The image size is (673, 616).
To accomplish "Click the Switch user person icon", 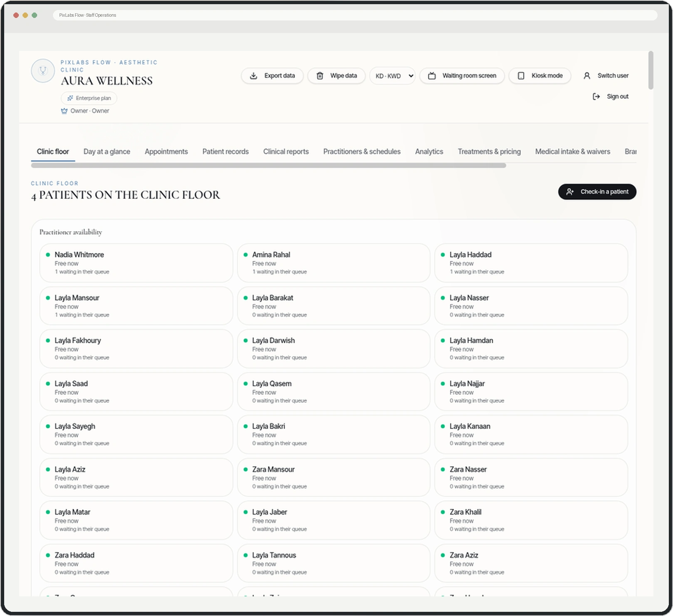I will tap(587, 76).
